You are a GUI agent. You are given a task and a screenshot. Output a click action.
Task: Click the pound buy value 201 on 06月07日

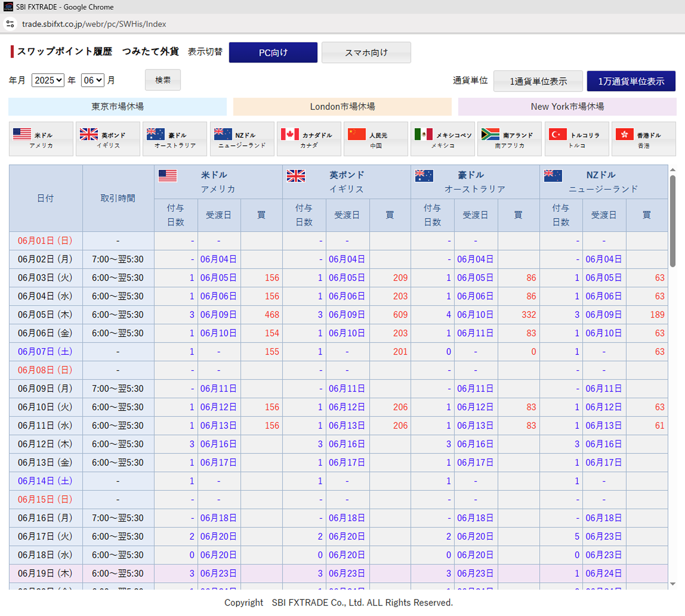pyautogui.click(x=400, y=352)
